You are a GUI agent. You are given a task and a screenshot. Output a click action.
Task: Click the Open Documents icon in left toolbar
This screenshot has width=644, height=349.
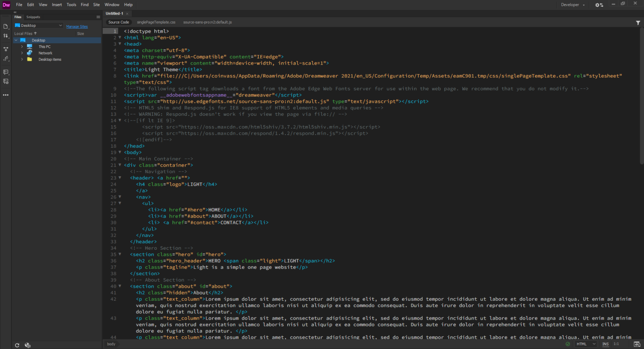coord(6,26)
